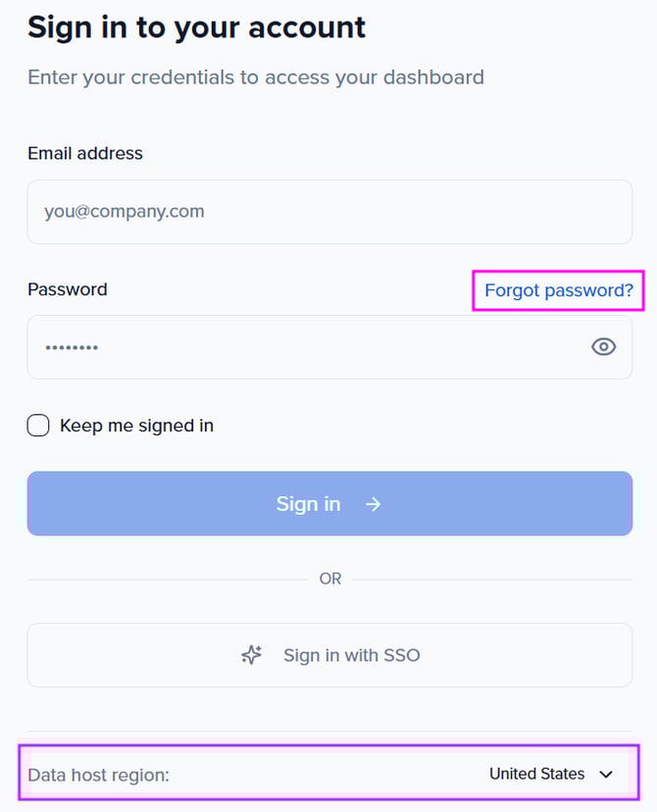
Task: Click the "Sign in to your account" heading
Action: 196,27
